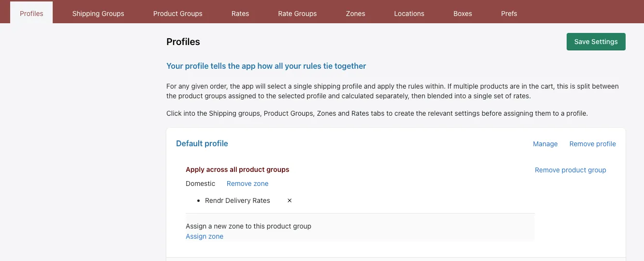This screenshot has height=261, width=644.
Task: Open the Rate Groups tab
Action: 297,14
